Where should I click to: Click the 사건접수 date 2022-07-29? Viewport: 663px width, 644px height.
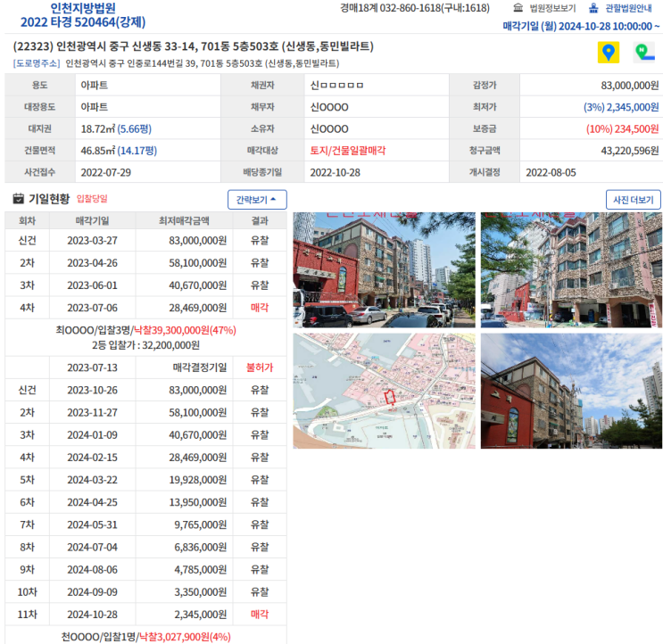pyautogui.click(x=105, y=172)
